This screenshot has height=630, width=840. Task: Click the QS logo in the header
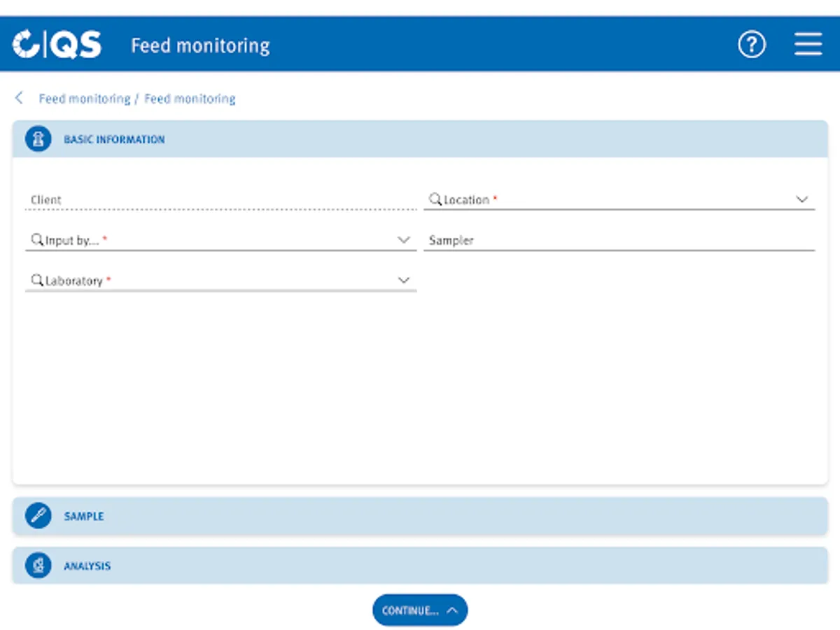[55, 44]
